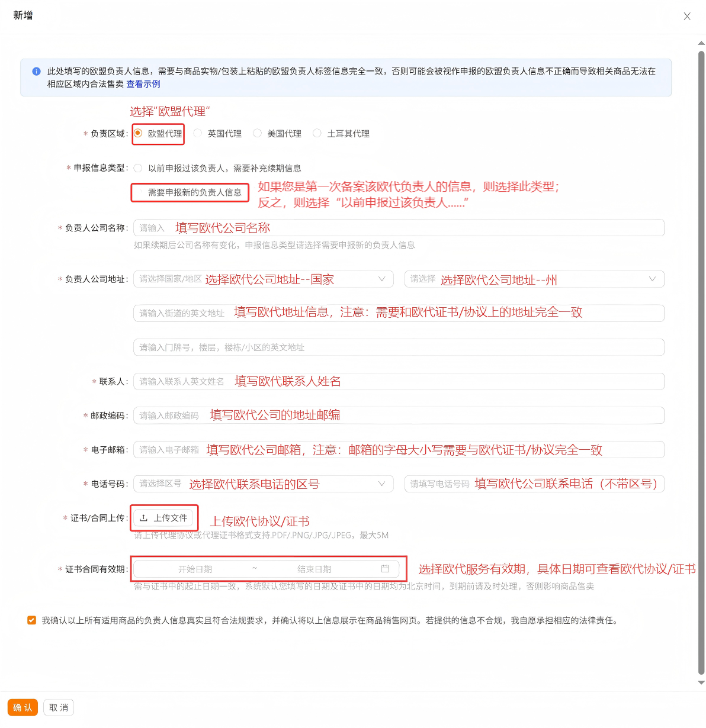Choose the 美国代理 radio option
The image size is (706, 728).
coord(257,133)
